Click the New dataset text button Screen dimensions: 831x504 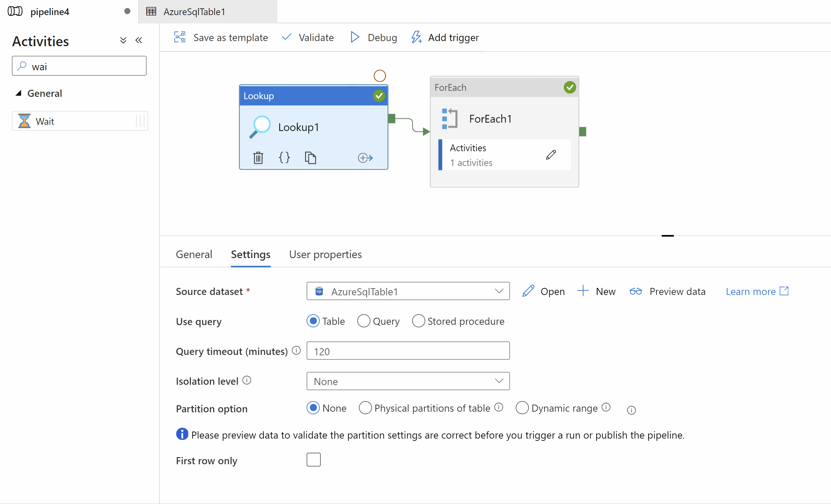point(606,291)
